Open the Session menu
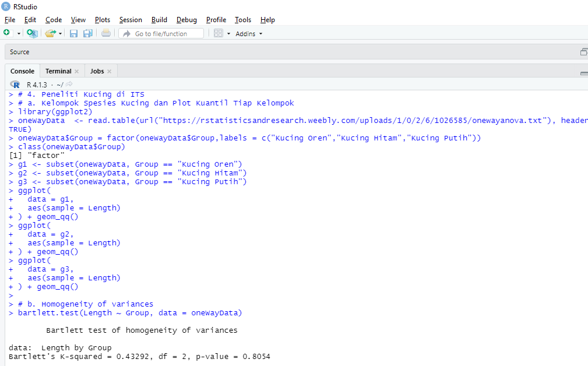This screenshot has width=588, height=366. pyautogui.click(x=131, y=19)
